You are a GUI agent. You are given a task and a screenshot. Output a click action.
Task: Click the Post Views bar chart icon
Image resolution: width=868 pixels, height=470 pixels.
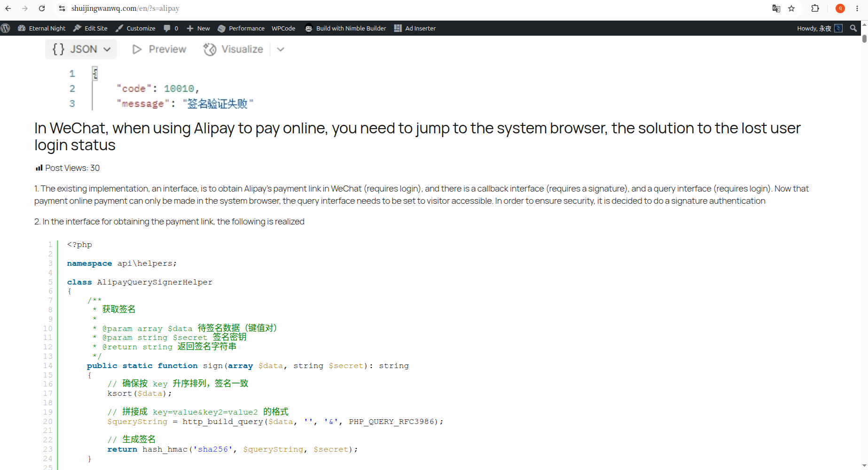point(39,168)
